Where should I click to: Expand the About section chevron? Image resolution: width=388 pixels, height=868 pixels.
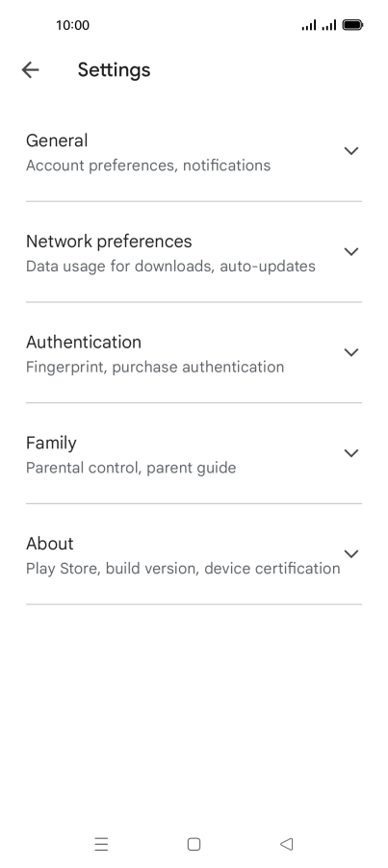tap(351, 553)
